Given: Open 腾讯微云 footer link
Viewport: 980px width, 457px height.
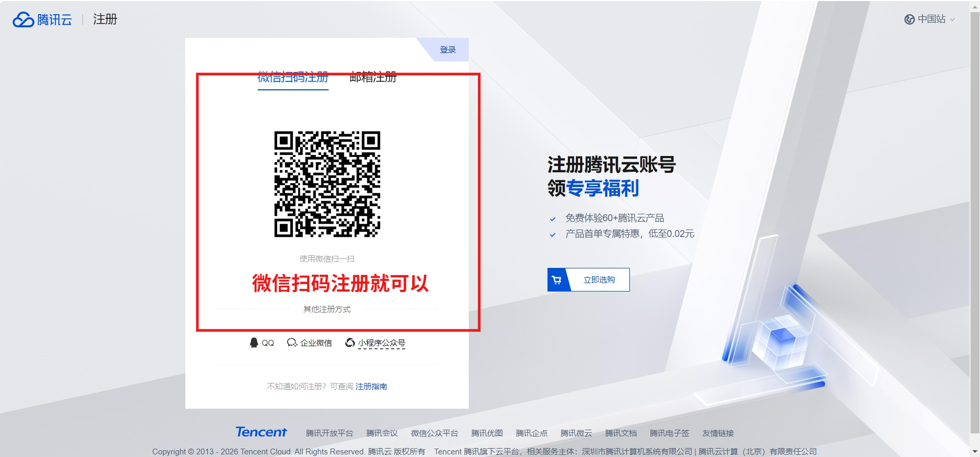Looking at the screenshot, I should click(x=576, y=433).
